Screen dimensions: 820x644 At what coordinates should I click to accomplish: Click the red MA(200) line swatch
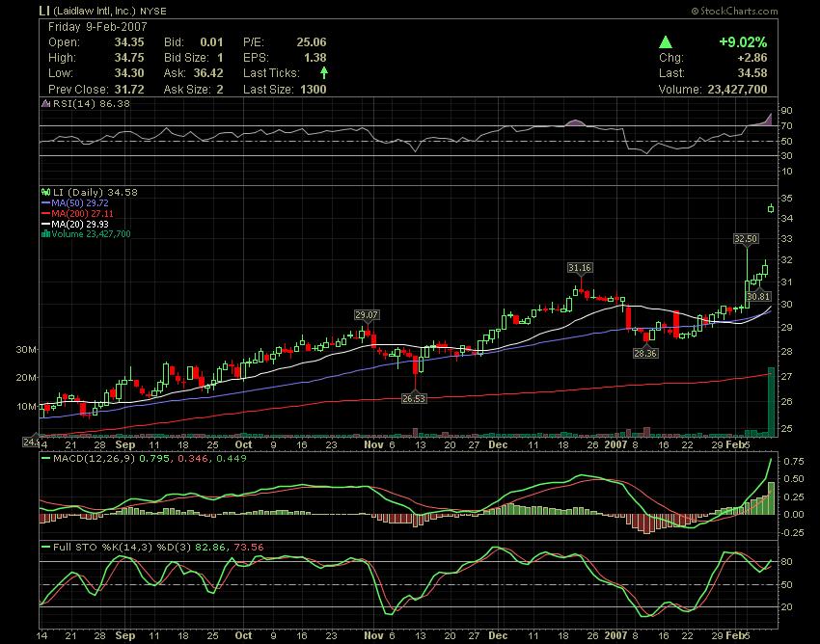coord(46,213)
